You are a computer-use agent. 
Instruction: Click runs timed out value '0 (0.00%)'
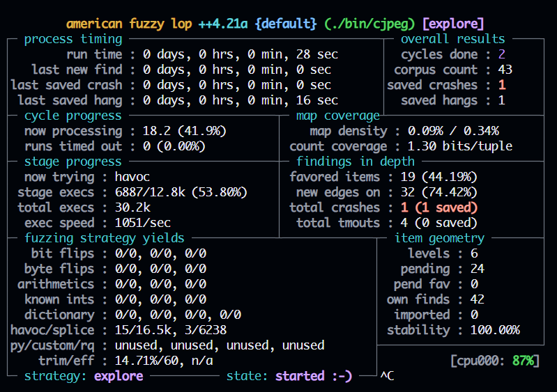tap(174, 146)
